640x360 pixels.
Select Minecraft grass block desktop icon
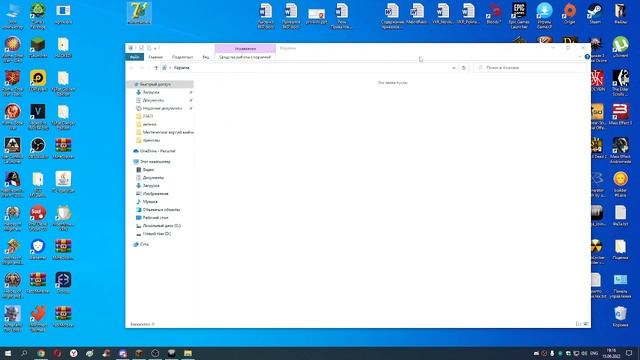(x=38, y=47)
